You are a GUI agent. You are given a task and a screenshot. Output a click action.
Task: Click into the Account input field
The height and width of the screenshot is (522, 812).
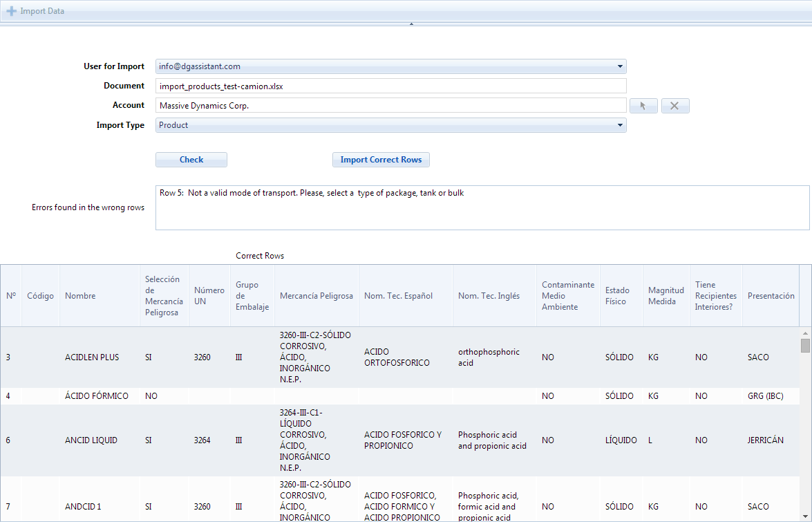[390, 106]
